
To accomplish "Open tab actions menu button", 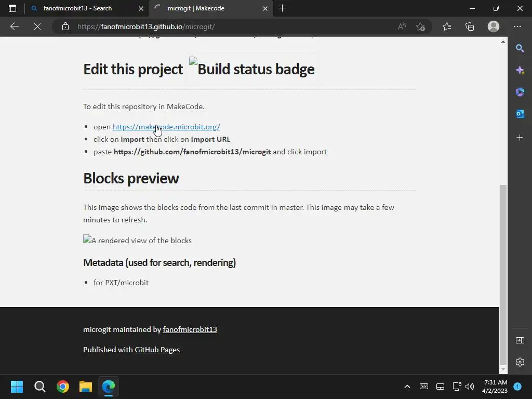I will click(x=12, y=8).
